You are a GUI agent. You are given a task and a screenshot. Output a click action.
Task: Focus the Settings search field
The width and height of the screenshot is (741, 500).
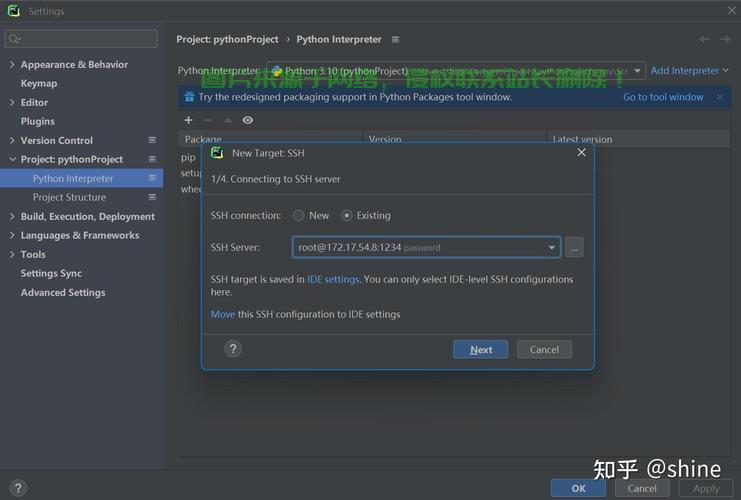tap(81, 39)
